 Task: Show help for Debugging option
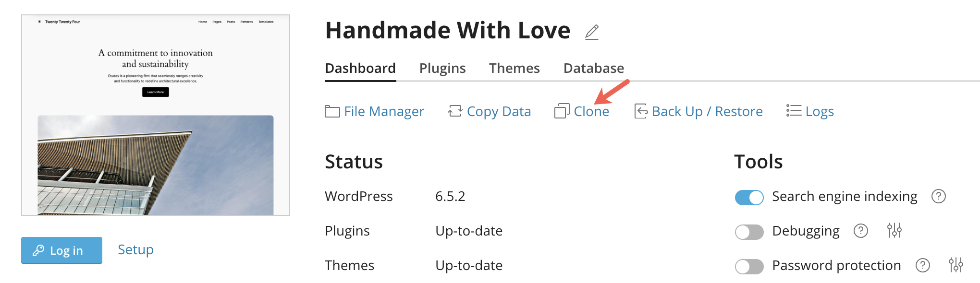point(860,231)
